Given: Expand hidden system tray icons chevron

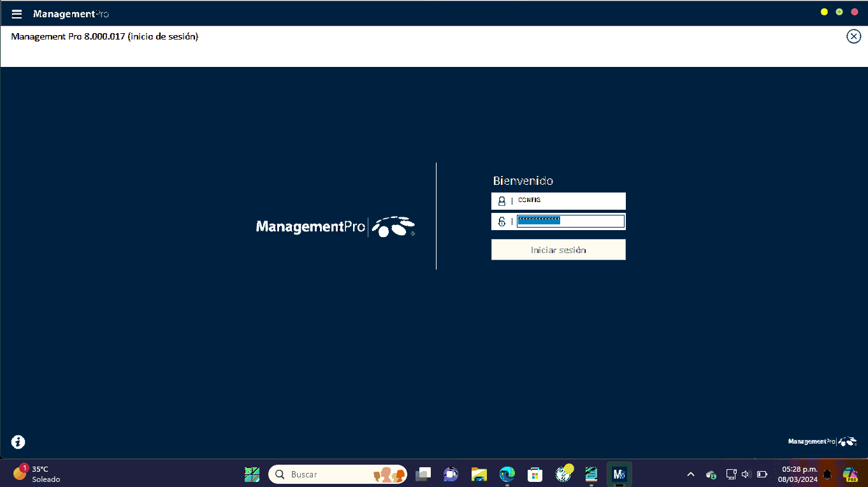Looking at the screenshot, I should point(691,474).
